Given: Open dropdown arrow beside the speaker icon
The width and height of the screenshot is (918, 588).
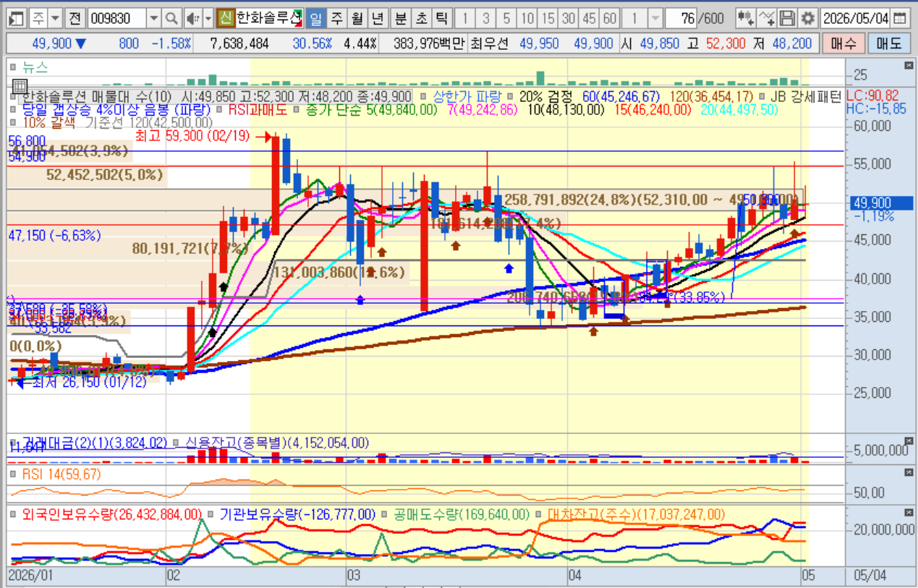Looking at the screenshot, I should (x=208, y=18).
